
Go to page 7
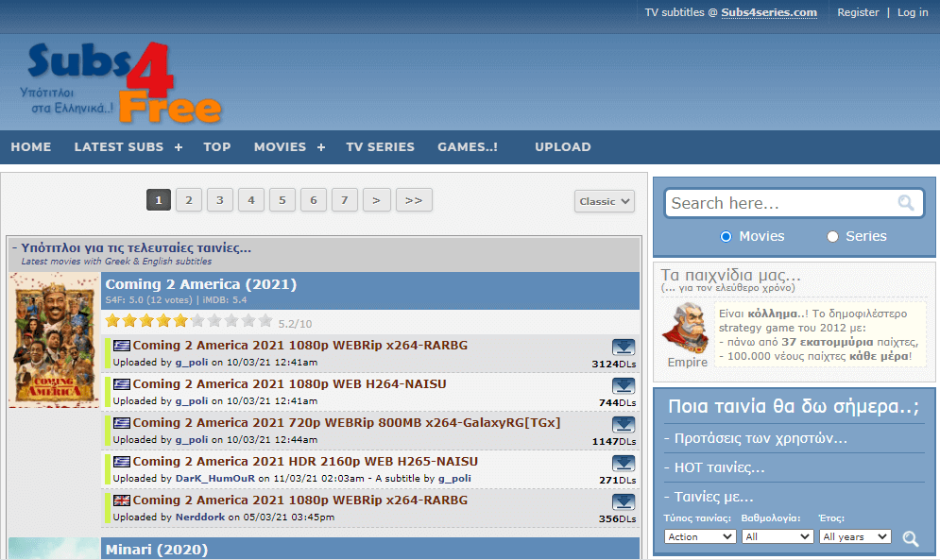(345, 200)
